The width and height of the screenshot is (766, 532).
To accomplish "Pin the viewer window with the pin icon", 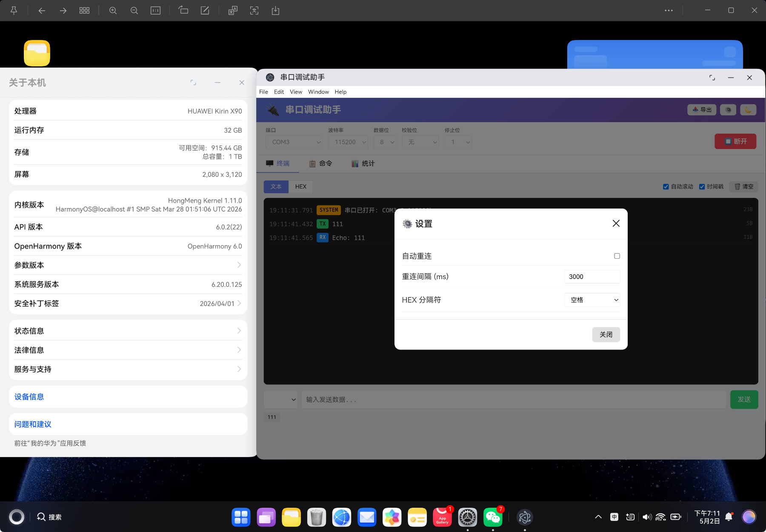I will coord(14,11).
